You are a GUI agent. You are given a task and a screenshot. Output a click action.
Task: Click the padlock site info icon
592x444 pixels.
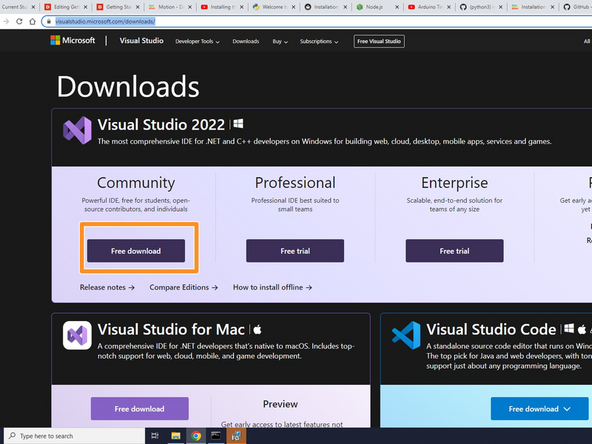(49, 22)
